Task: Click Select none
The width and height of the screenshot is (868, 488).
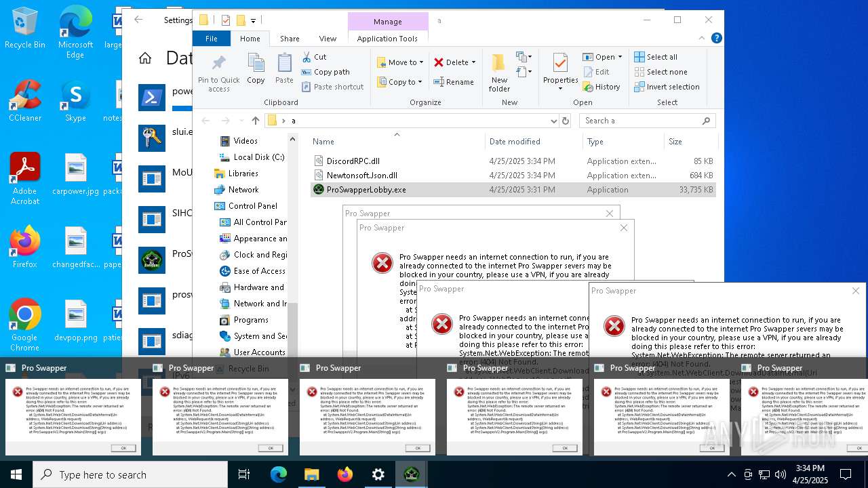Action: point(660,72)
